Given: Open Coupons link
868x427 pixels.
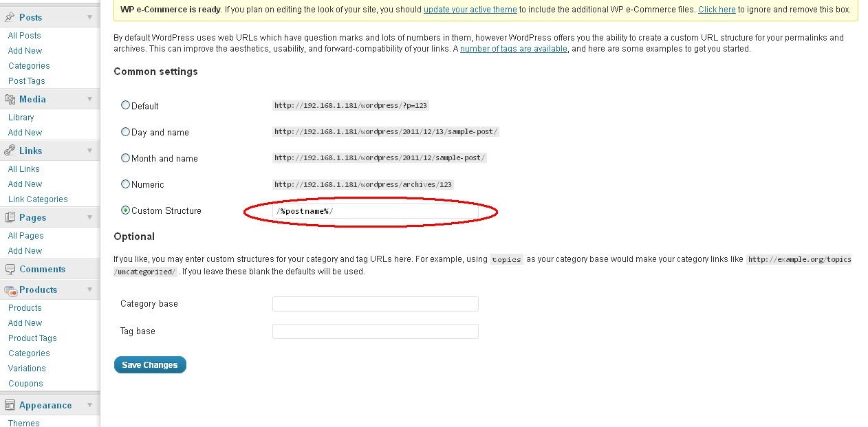Looking at the screenshot, I should click(25, 383).
